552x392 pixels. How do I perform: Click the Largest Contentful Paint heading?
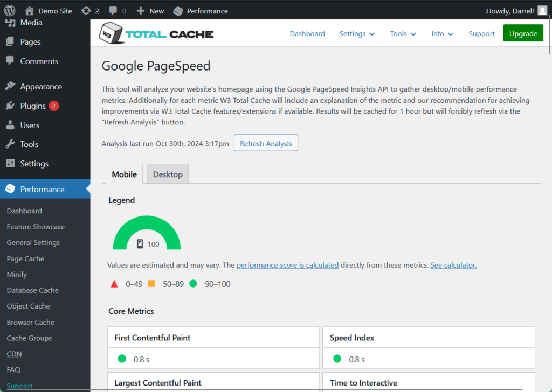tap(158, 383)
